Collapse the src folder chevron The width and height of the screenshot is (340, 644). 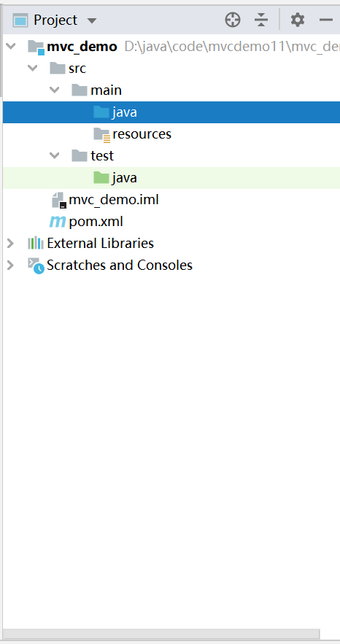coord(32,68)
